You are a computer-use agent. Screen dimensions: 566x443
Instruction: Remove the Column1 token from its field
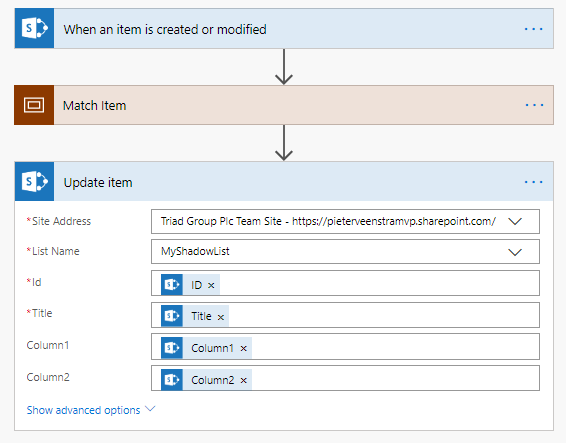pyautogui.click(x=244, y=348)
